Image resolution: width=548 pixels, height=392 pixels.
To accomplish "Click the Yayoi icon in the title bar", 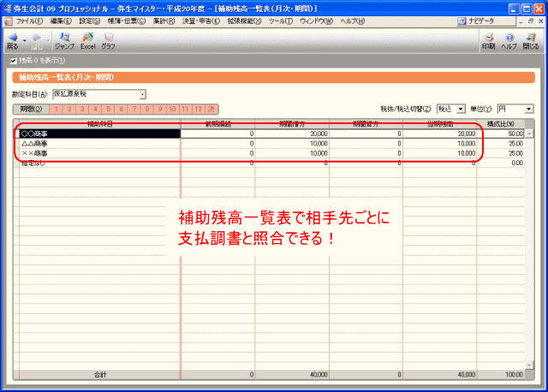I will tap(7, 9).
